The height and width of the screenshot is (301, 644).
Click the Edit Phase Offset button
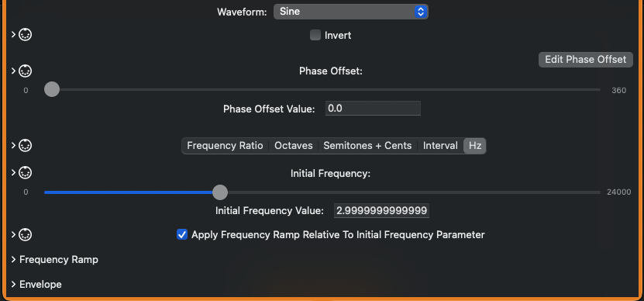click(x=586, y=60)
